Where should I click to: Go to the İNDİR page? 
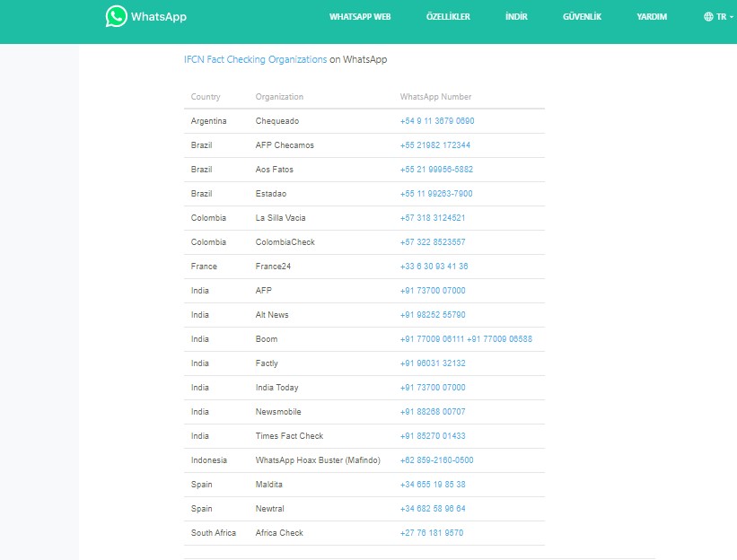click(x=516, y=17)
